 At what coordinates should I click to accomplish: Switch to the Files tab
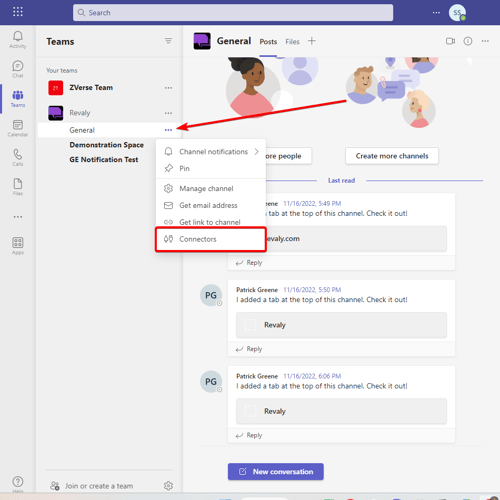(292, 42)
